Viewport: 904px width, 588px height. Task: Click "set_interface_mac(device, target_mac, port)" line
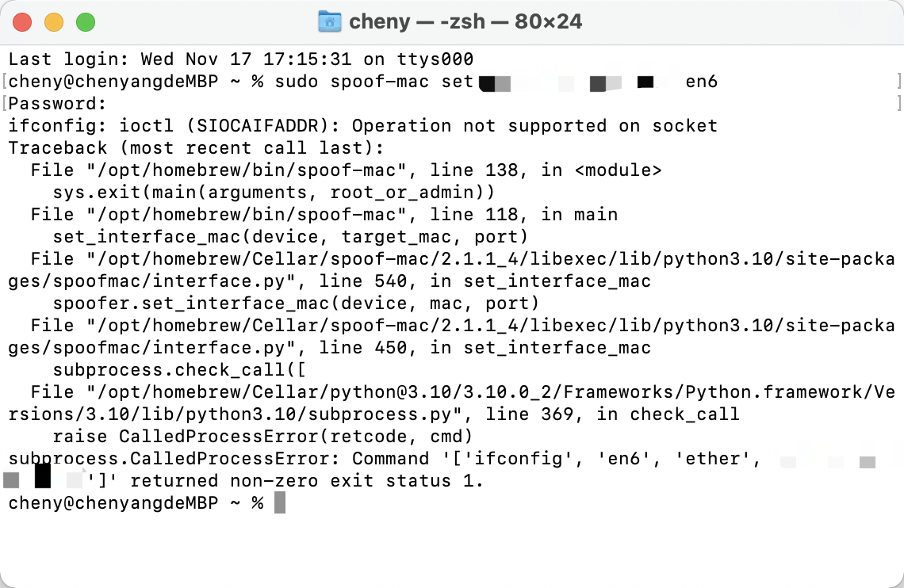point(290,237)
